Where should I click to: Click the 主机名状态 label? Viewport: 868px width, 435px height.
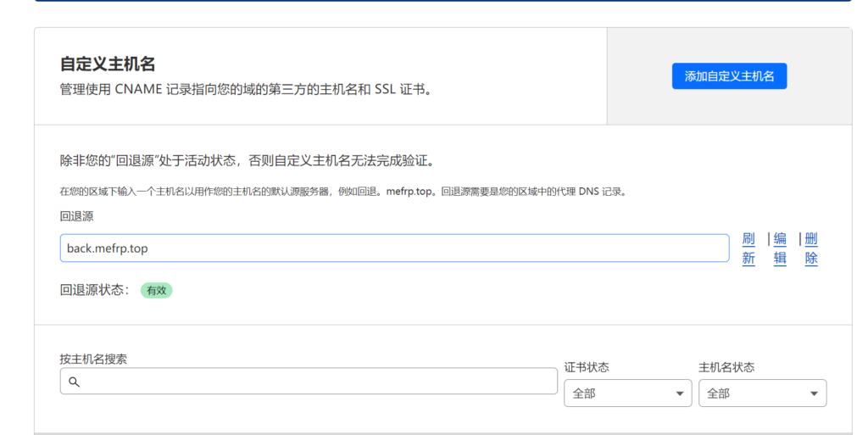(726, 367)
